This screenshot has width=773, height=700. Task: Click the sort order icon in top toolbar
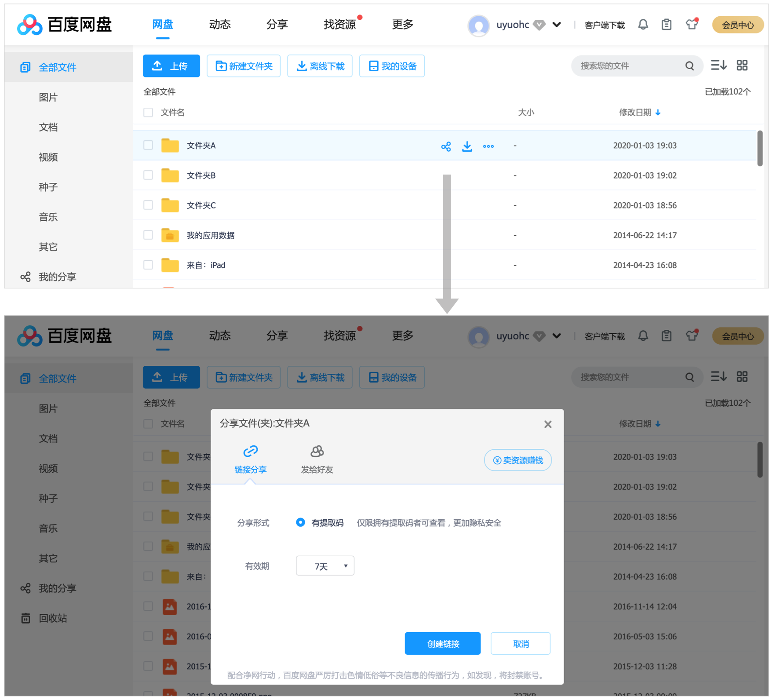[x=719, y=66]
